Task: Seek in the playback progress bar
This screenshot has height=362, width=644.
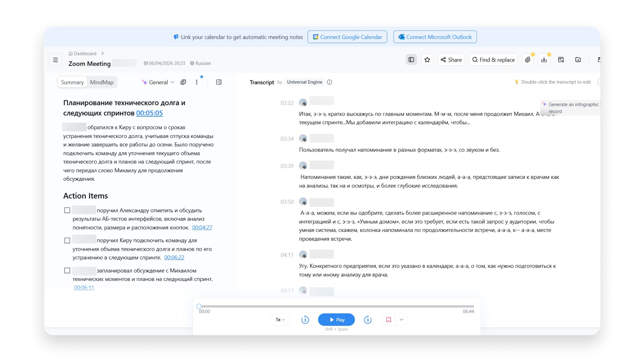Action: 336,306
